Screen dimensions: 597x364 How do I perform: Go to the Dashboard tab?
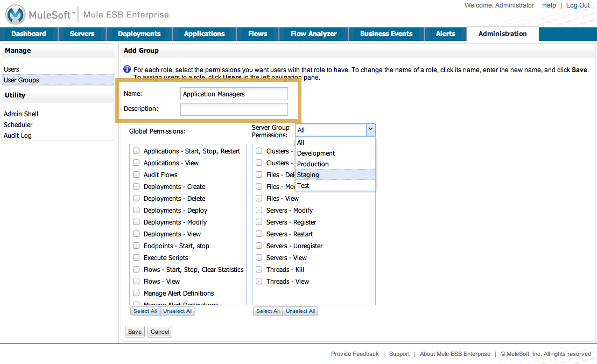click(x=29, y=34)
